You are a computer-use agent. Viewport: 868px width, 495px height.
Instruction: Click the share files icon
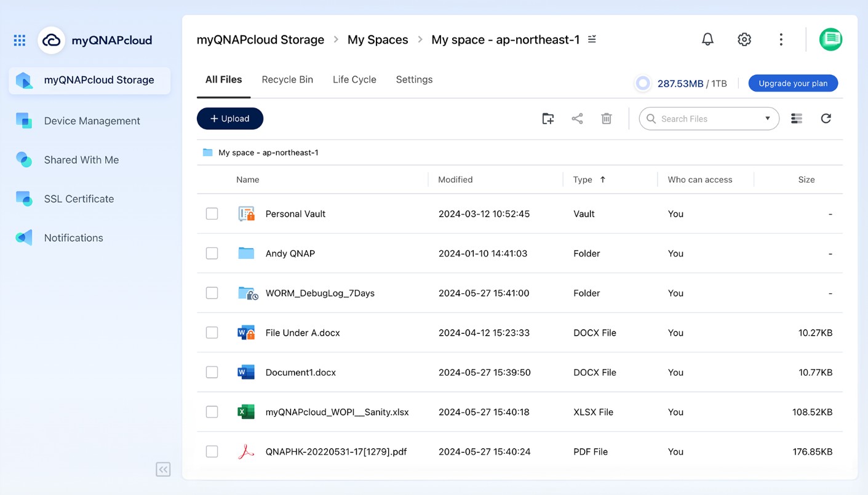click(x=577, y=118)
